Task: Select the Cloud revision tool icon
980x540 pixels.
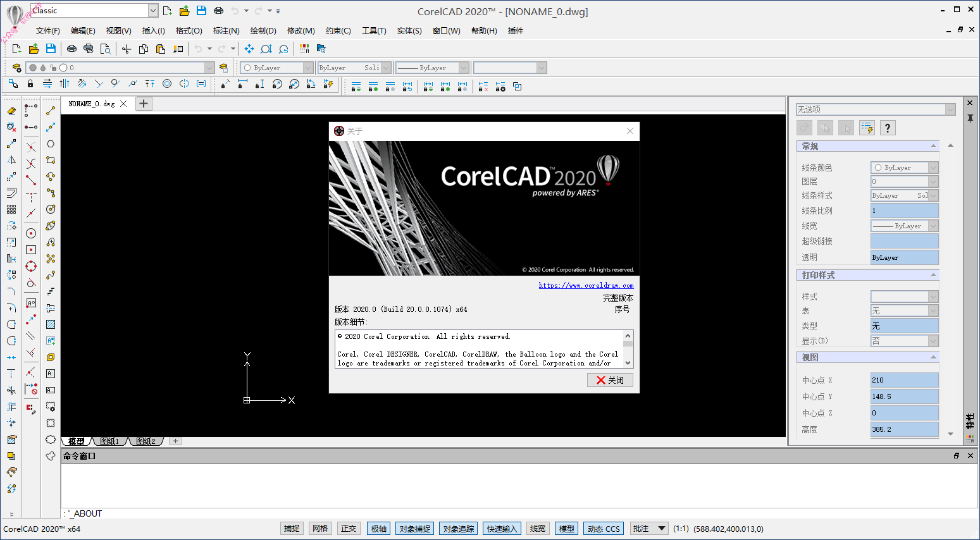Action: click(x=51, y=439)
